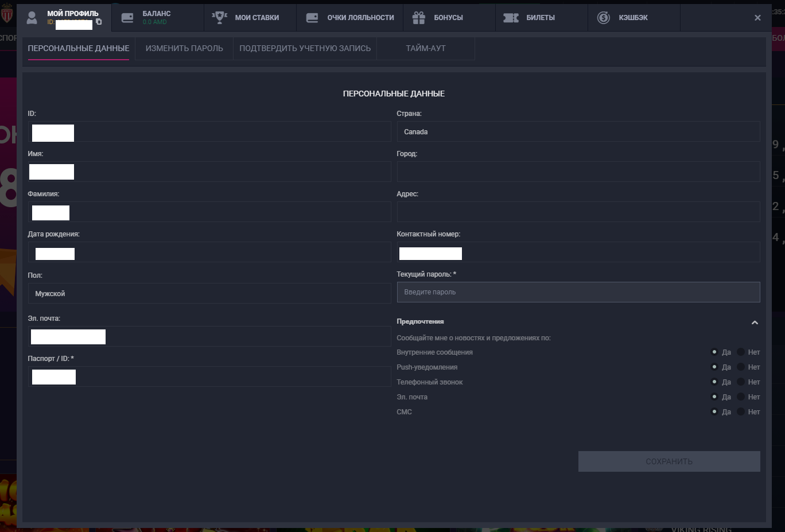Click the trophy icon for My Bets
The image size is (785, 532).
click(220, 17)
